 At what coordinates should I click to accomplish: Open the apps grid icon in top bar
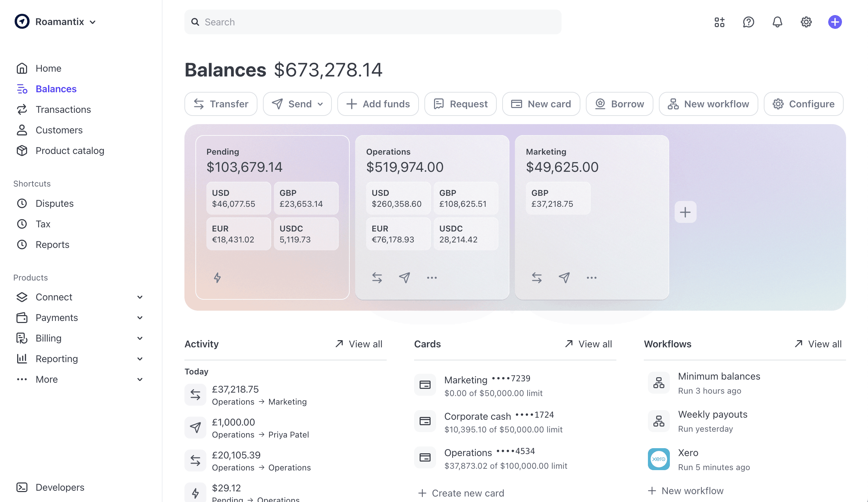tap(720, 22)
